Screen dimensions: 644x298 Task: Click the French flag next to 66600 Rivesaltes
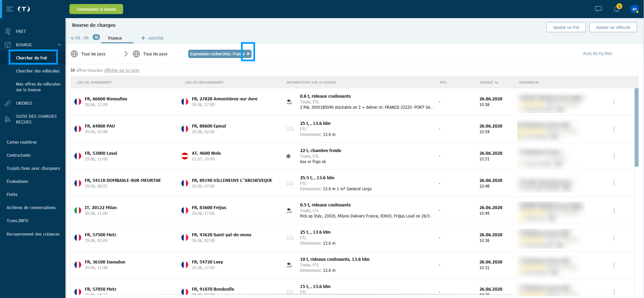tap(78, 102)
